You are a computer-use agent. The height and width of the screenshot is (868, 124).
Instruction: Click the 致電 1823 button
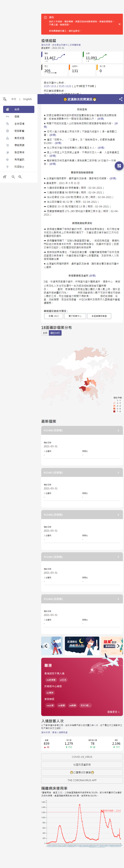[53, 316]
